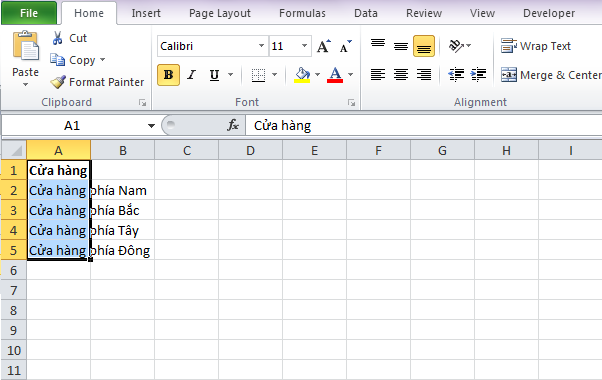Click the Decrease Font Size icon
Screen dimensions: 602x380
pyautogui.click(x=345, y=46)
